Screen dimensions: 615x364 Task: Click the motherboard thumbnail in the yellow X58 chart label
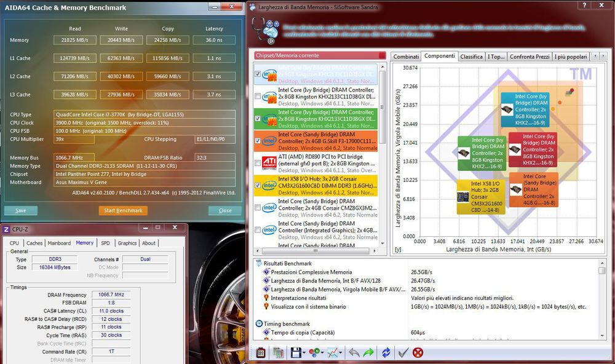coord(463,197)
